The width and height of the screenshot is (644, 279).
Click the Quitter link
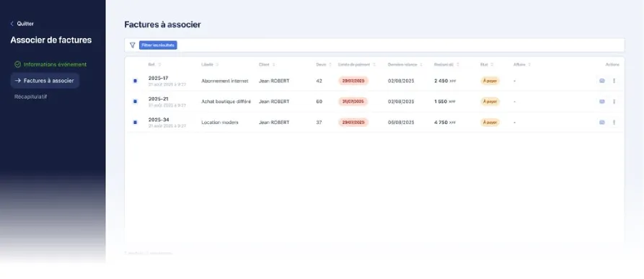point(25,24)
